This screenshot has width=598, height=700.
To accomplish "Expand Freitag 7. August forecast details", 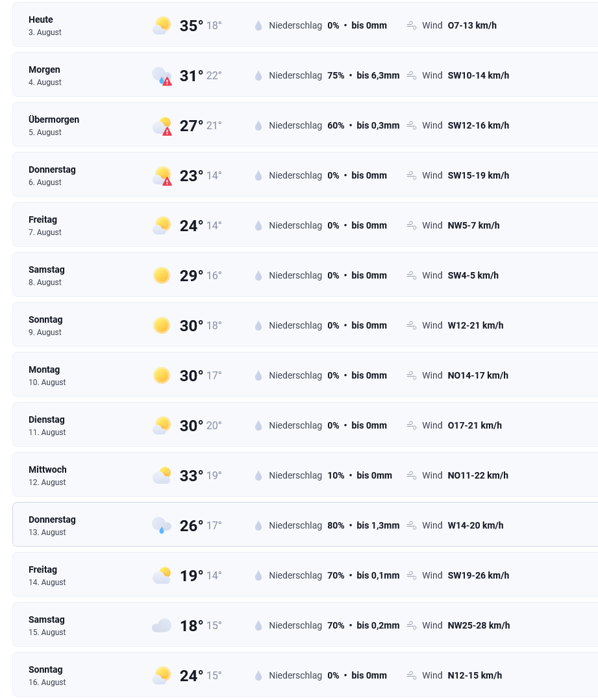I will click(305, 225).
